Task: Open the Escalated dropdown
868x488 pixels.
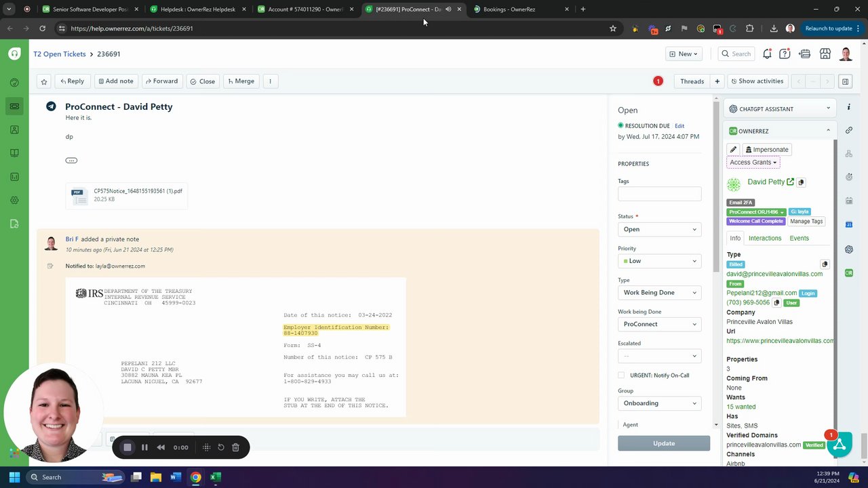Action: pos(659,356)
